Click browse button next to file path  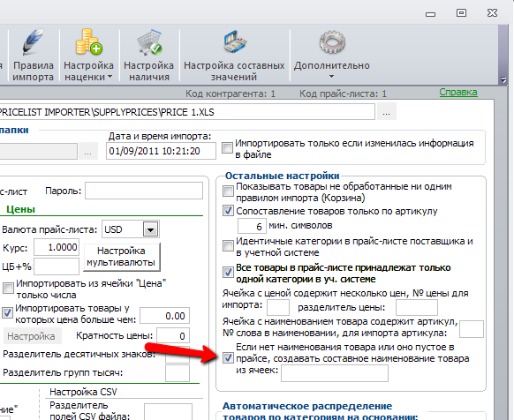(x=387, y=112)
